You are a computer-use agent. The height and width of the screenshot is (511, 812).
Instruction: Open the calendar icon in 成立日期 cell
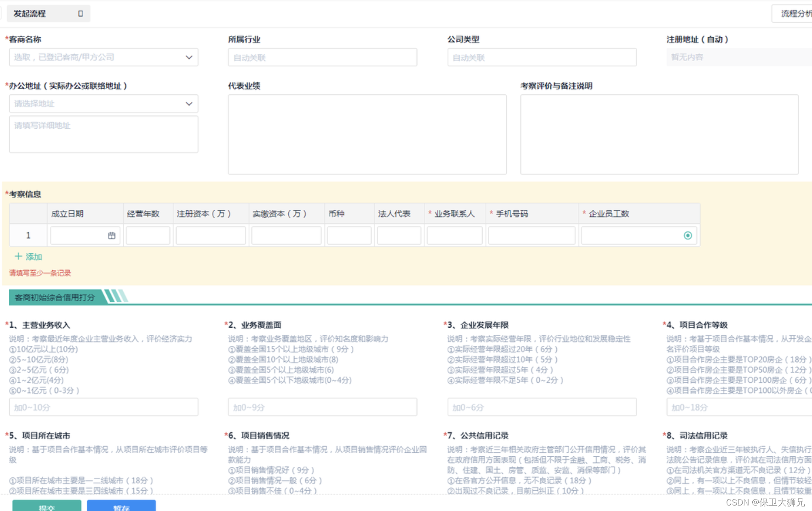(x=112, y=236)
